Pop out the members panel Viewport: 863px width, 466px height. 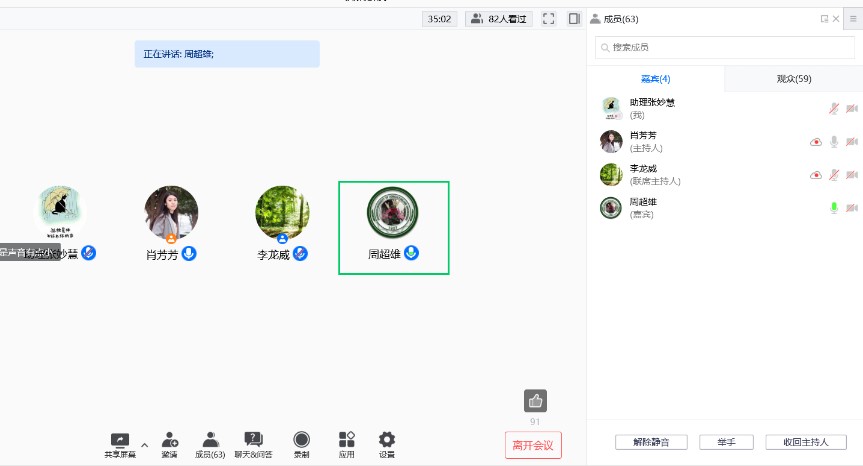coord(823,18)
